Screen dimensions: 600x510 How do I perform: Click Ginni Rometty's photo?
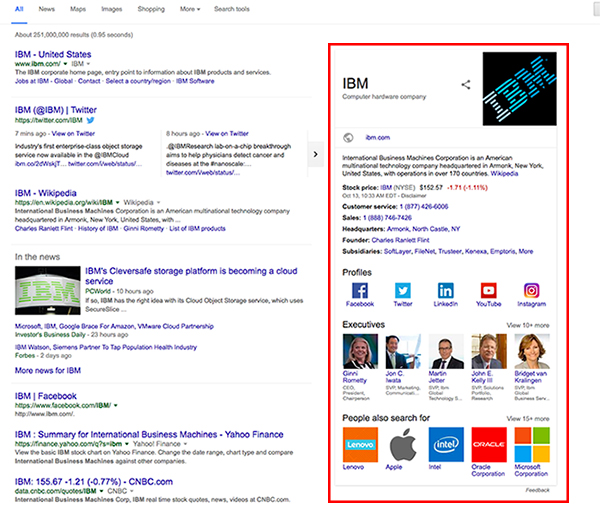coord(360,351)
